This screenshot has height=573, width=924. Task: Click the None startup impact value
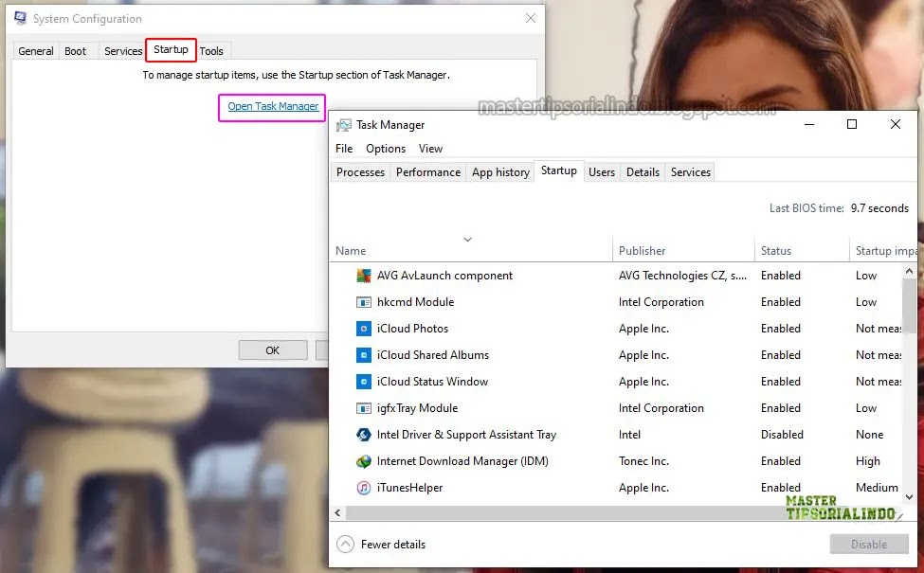pos(869,435)
